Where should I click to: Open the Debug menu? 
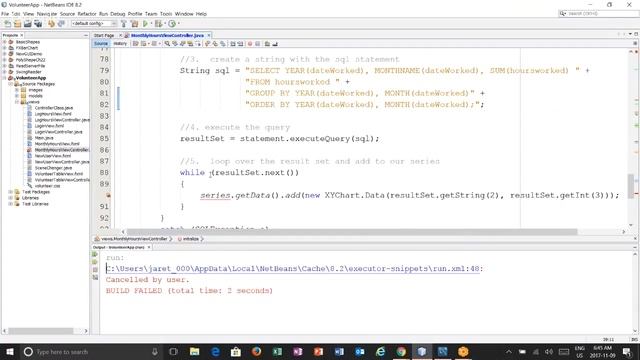(118, 14)
